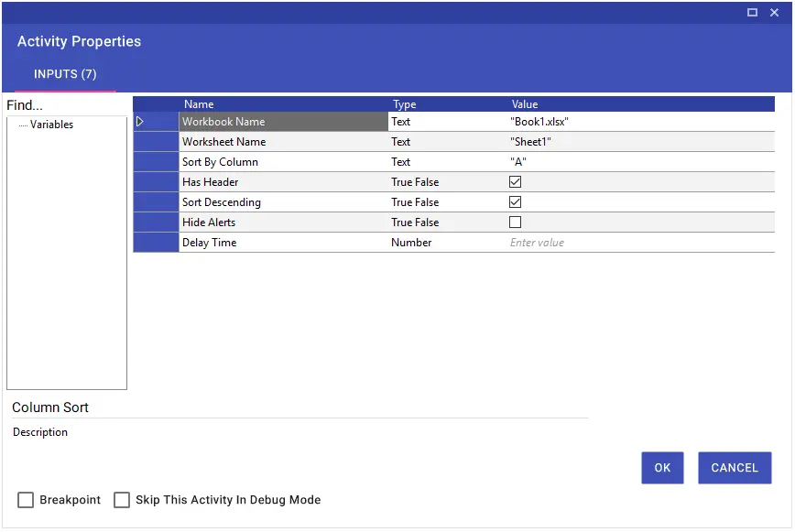Click the True False type cell for Hide Alerts
This screenshot has height=532, width=795.
[x=448, y=223]
